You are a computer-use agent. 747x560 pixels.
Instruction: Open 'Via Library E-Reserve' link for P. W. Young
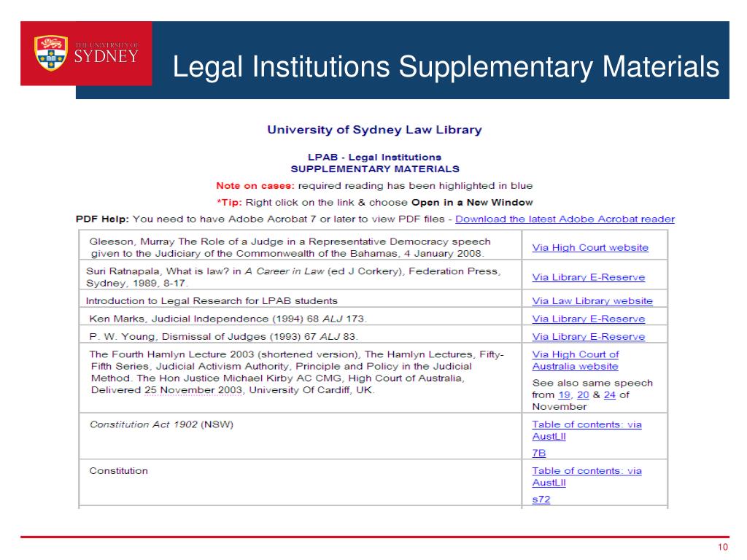(x=589, y=336)
